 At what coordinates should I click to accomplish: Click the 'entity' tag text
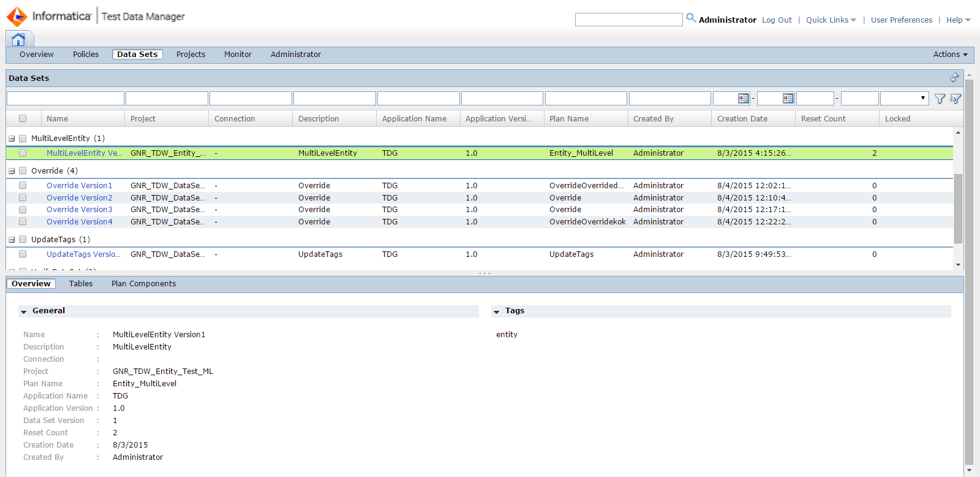click(x=507, y=335)
